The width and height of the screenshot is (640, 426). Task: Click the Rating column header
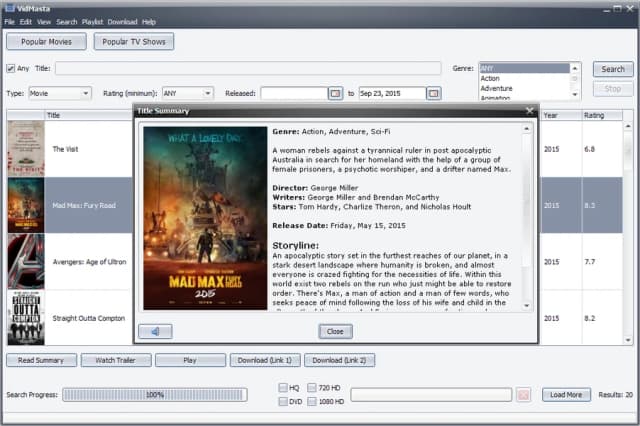(x=602, y=115)
